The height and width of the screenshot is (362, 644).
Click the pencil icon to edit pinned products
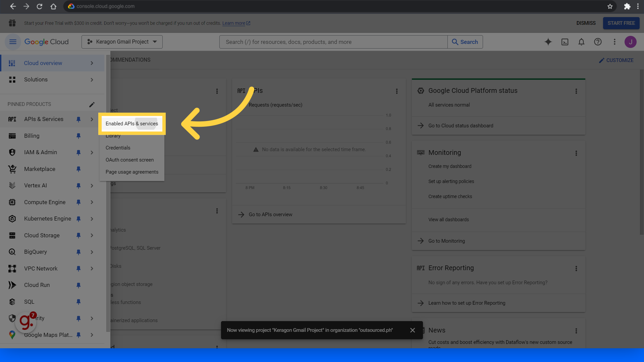pyautogui.click(x=92, y=105)
